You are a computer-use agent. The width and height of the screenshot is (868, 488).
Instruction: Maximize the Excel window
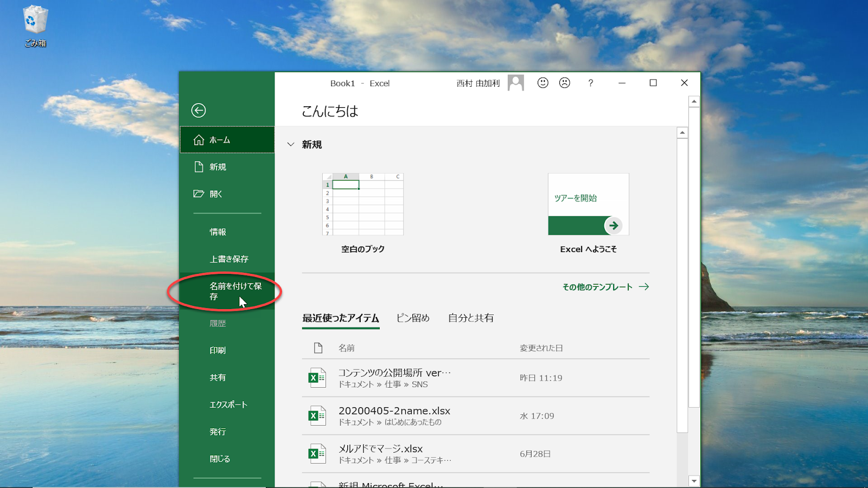click(x=653, y=83)
